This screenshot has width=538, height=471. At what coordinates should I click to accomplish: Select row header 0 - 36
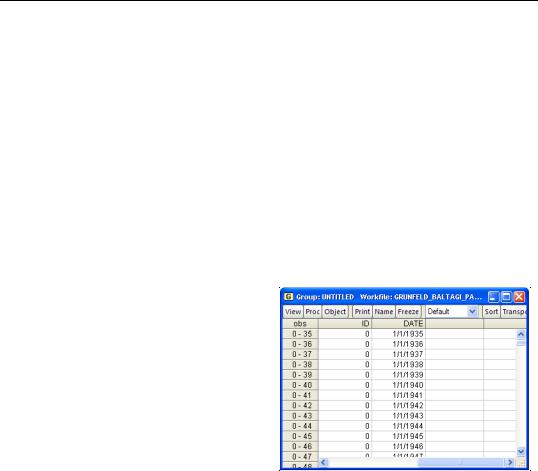click(300, 344)
